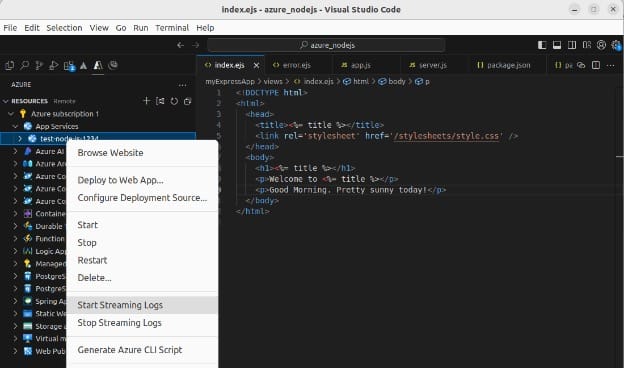Select Start Streaming Logs
This screenshot has width=624, height=368.
click(142, 305)
